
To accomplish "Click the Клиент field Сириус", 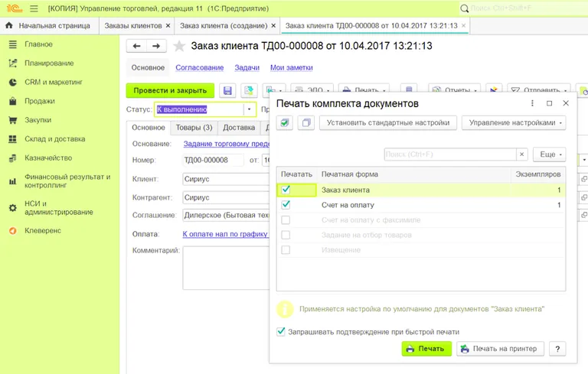I will 226,179.
